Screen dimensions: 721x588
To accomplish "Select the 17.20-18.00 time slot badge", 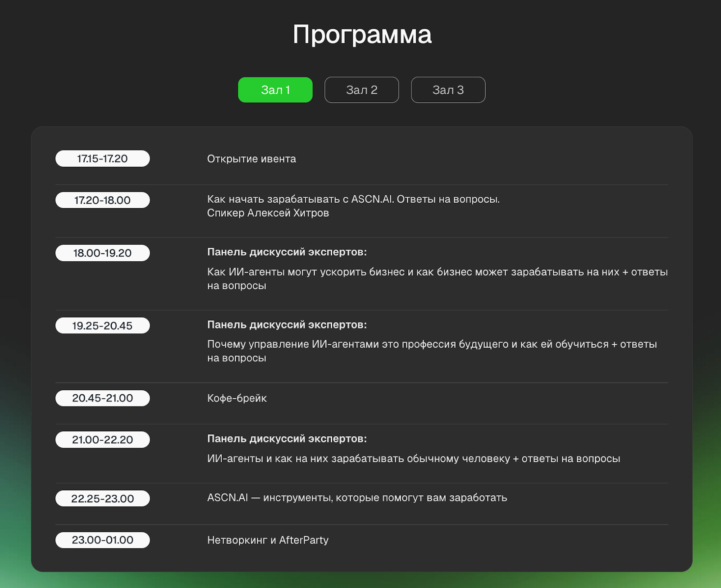I will pos(102,200).
